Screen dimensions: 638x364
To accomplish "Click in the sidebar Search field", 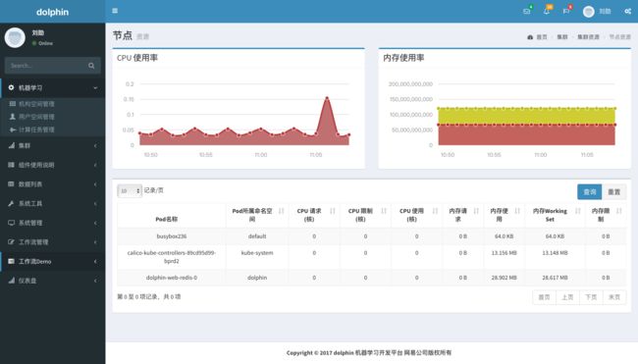I will [47, 66].
